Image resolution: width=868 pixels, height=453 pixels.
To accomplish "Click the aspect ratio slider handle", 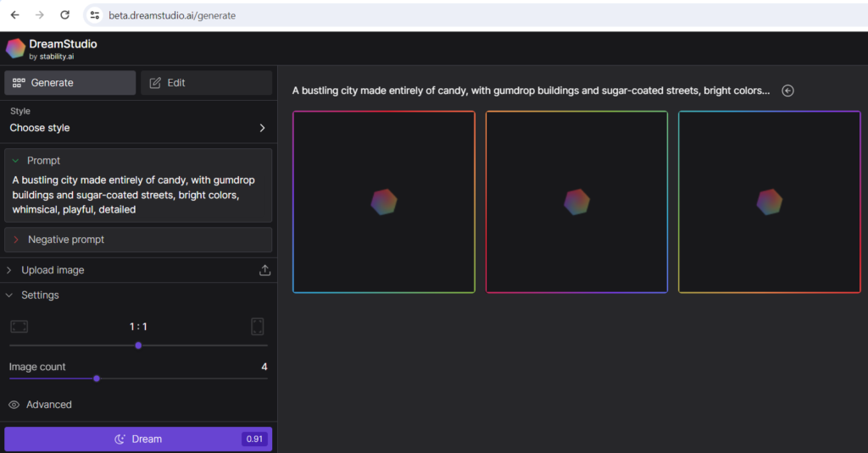I will click(x=138, y=345).
